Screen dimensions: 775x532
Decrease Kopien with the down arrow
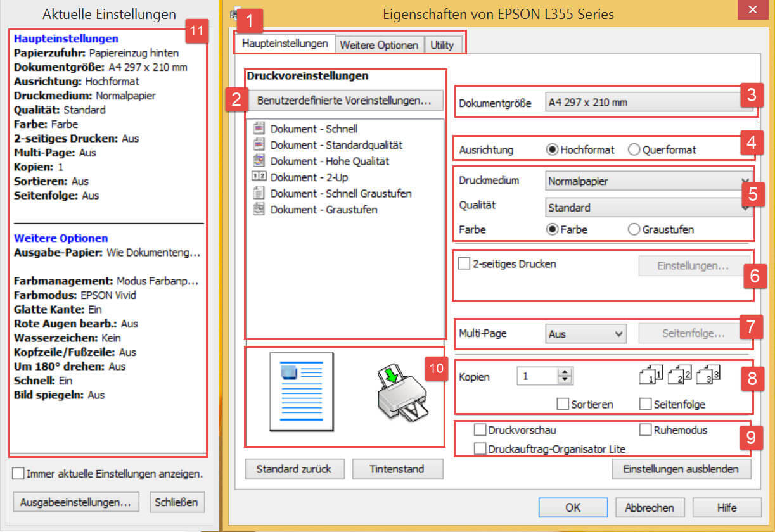[565, 380]
